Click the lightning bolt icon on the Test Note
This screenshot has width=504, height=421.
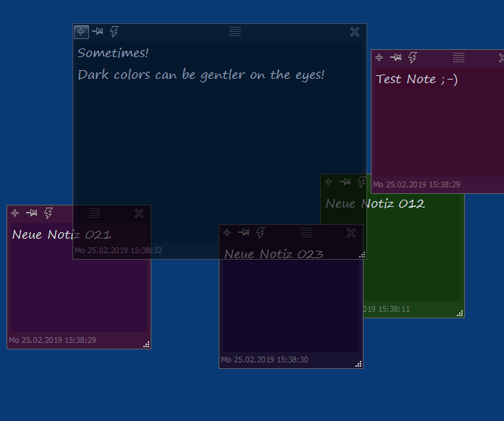point(413,58)
